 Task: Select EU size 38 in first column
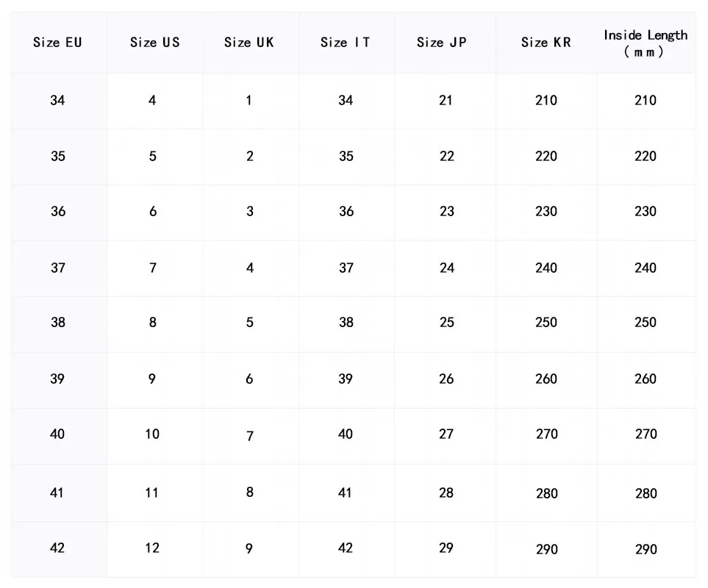coord(58,323)
